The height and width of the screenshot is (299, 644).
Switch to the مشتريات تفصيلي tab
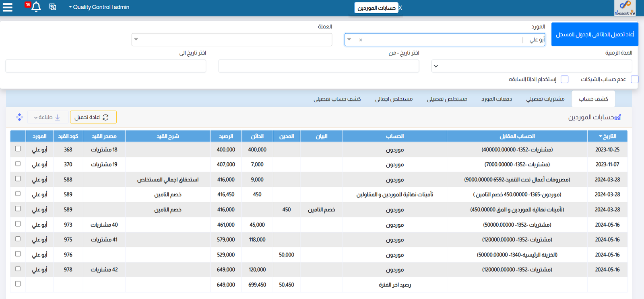(545, 99)
